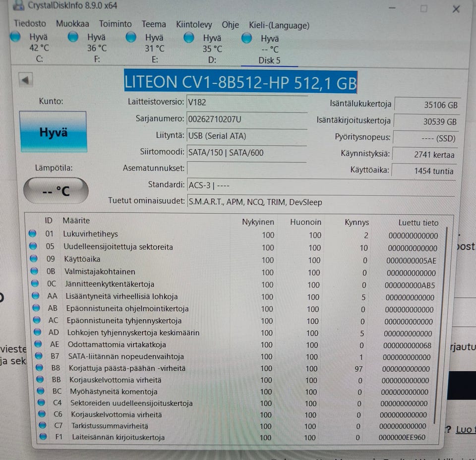Open the Tiedosto menu

(30, 23)
